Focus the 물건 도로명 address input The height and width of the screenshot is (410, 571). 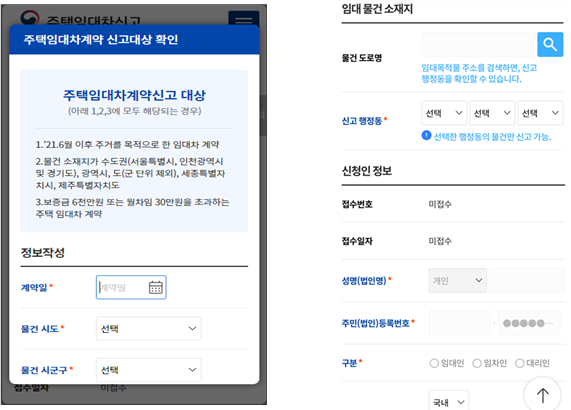point(478,44)
